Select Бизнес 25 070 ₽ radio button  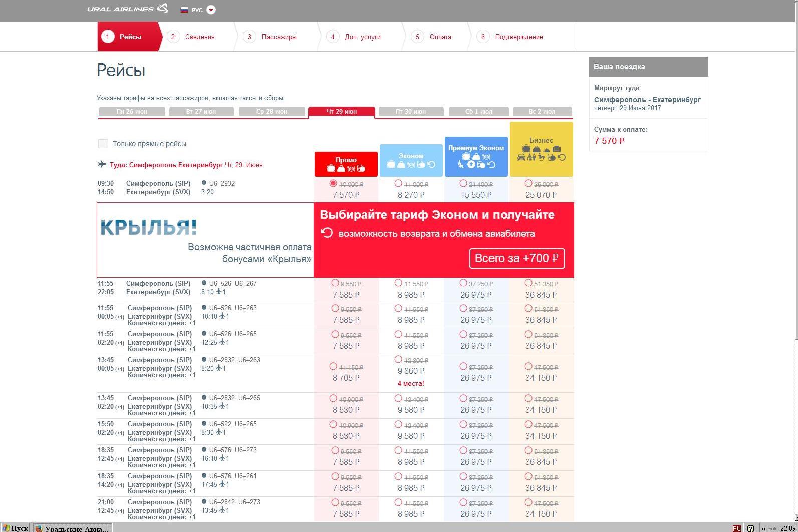[528, 183]
